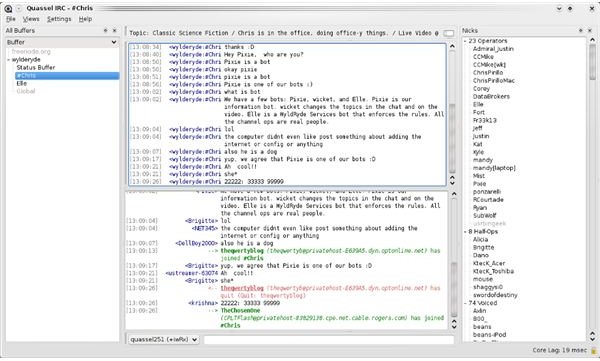Click the Nicks list scrollbar thumb
Image resolution: width=600 pixels, height=361 pixels.
592,62
